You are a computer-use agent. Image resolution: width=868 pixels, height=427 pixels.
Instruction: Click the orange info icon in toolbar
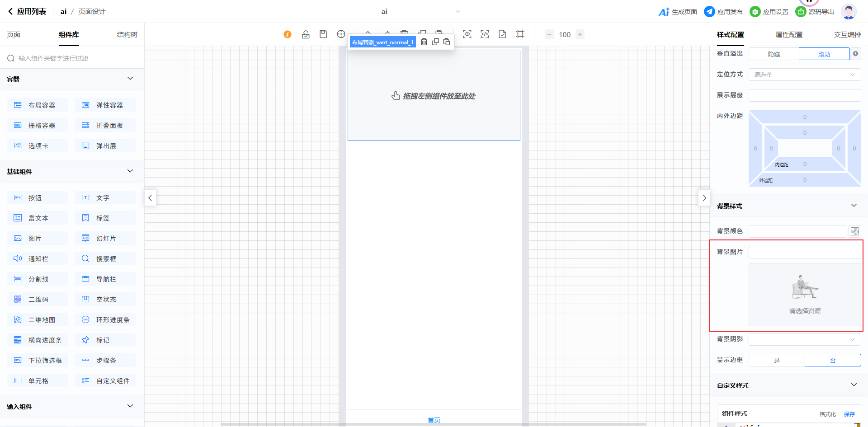pyautogui.click(x=288, y=34)
